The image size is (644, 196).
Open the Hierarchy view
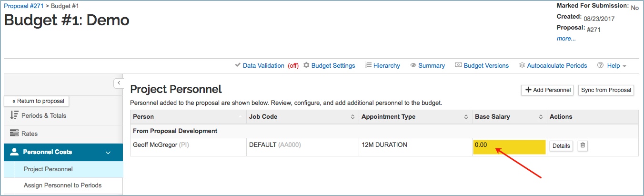pos(382,66)
